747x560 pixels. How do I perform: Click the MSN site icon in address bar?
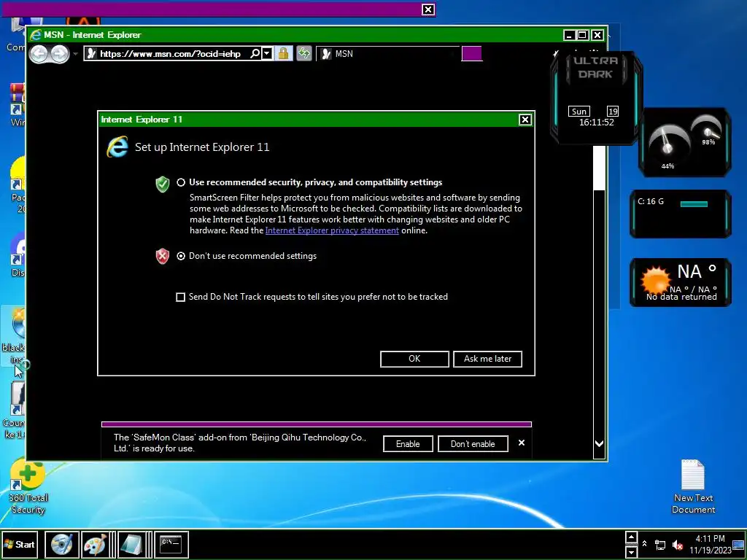pos(91,53)
